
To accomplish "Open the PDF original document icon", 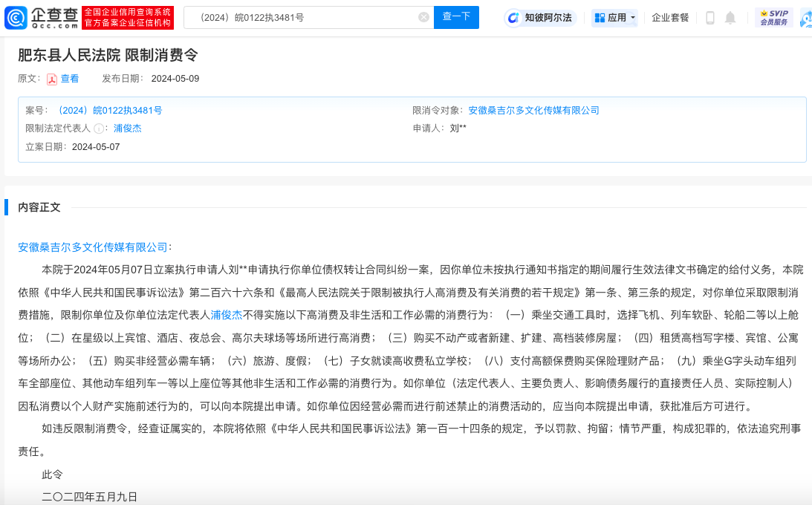I will pos(52,79).
